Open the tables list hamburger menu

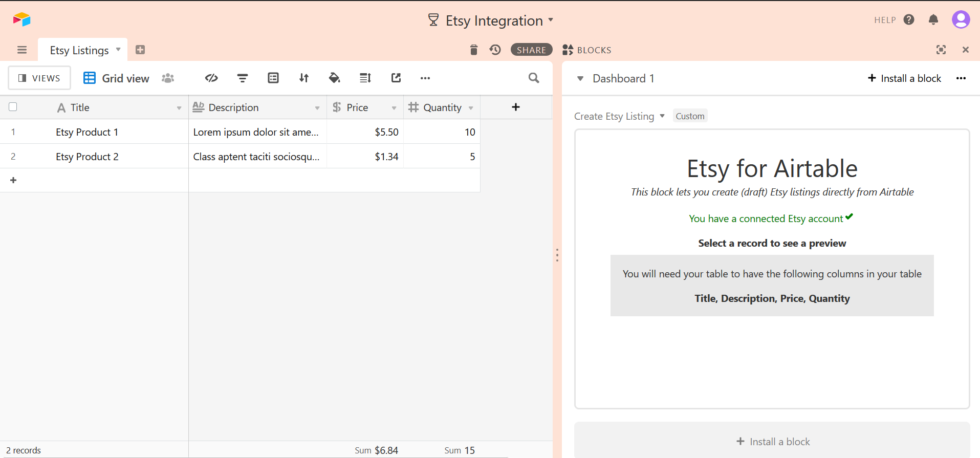pyautogui.click(x=22, y=50)
